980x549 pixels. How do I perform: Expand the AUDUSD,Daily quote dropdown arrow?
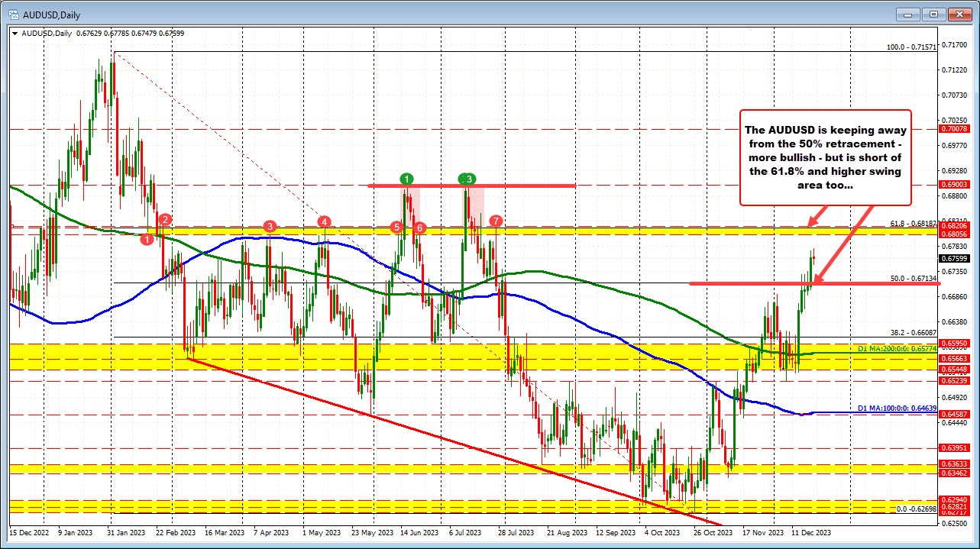(x=15, y=33)
